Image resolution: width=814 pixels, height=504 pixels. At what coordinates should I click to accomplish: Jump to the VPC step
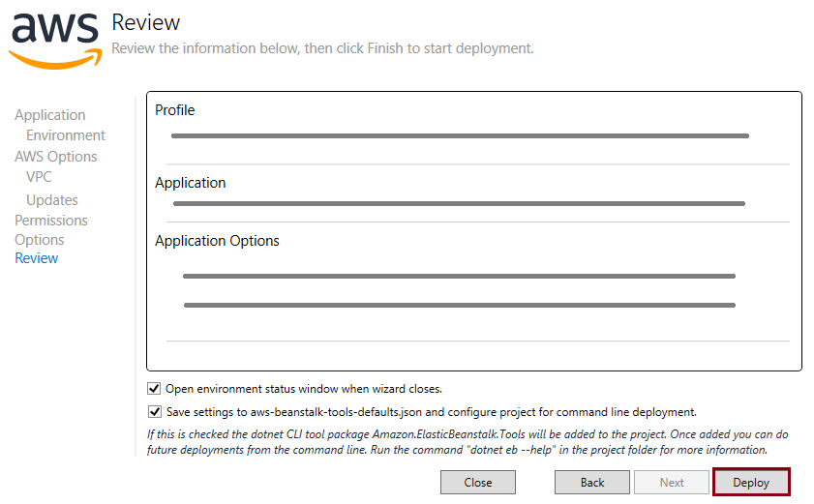pyautogui.click(x=40, y=177)
